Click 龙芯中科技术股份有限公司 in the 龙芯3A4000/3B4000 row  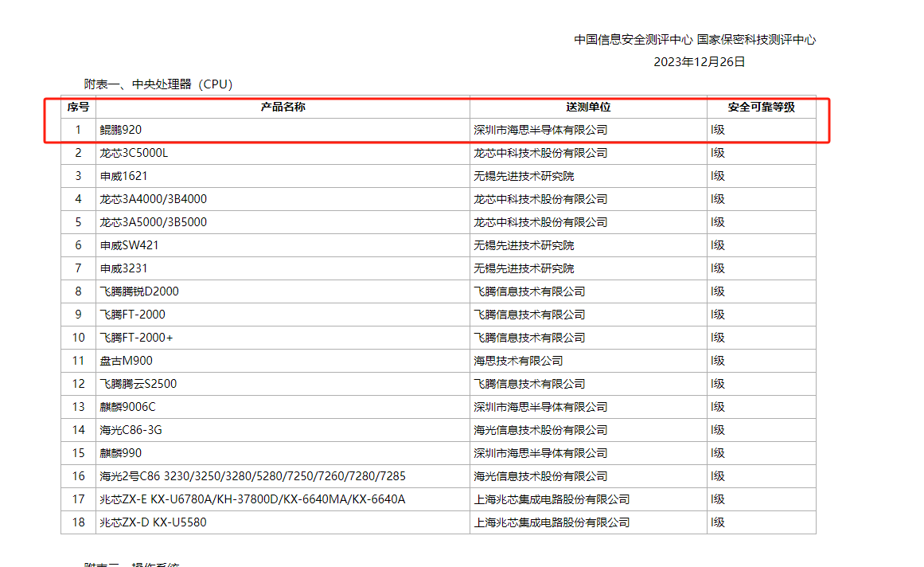[x=540, y=198]
